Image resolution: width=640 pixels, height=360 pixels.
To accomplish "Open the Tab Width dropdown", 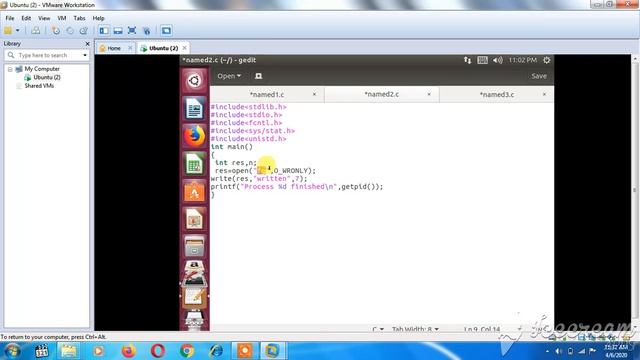I will (x=415, y=329).
